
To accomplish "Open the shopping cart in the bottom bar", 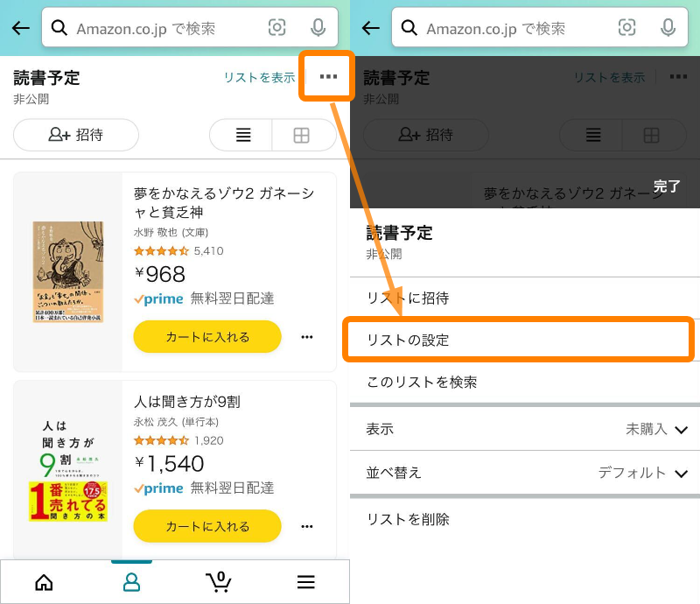I will click(218, 582).
